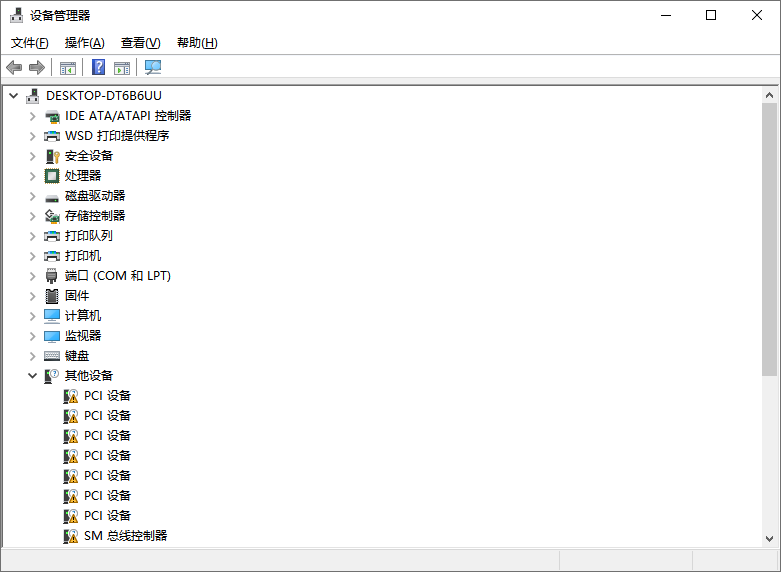Click the 计算机 monitor icon

pos(52,316)
